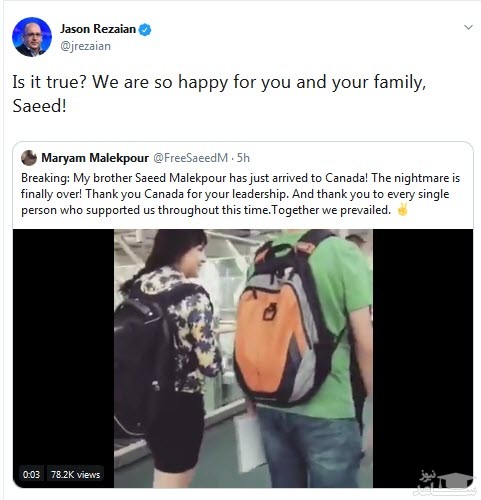Open the quoted tweet text starting with Breaking

[240, 194]
